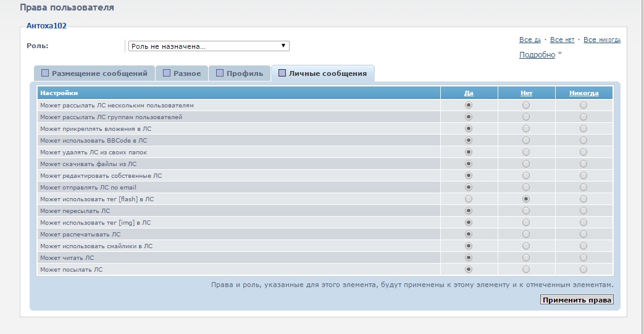The width and height of the screenshot is (644, 334).
Task: Click the square icon on Профиль tab
Action: pos(220,73)
